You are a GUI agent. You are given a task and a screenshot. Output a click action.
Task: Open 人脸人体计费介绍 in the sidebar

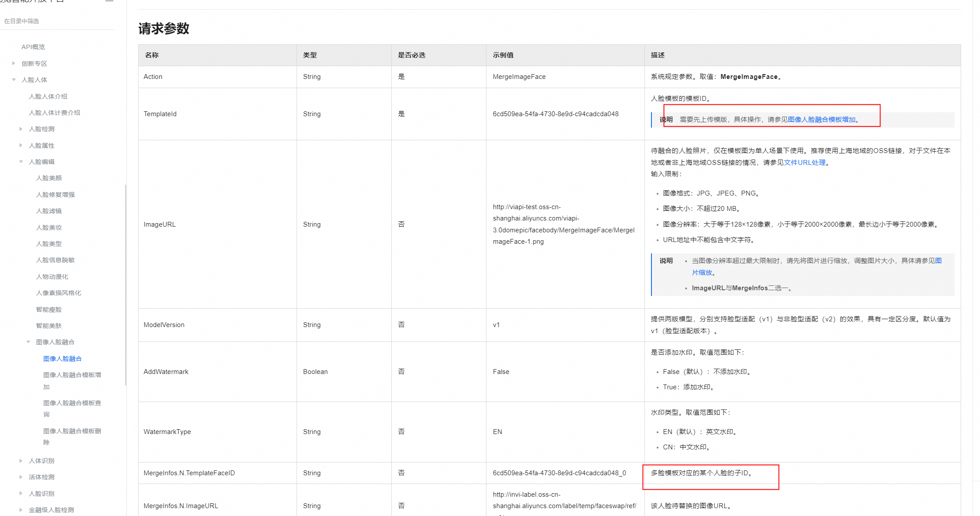(54, 113)
